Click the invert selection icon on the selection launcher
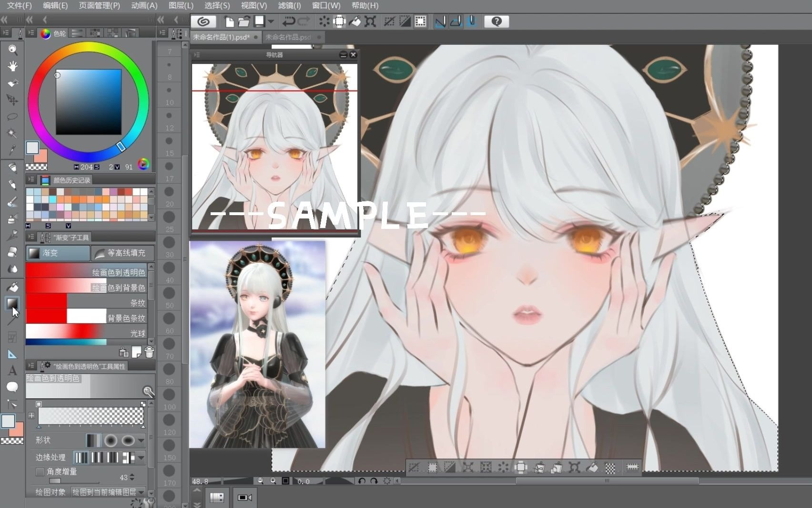Image resolution: width=812 pixels, height=508 pixels. 448,467
